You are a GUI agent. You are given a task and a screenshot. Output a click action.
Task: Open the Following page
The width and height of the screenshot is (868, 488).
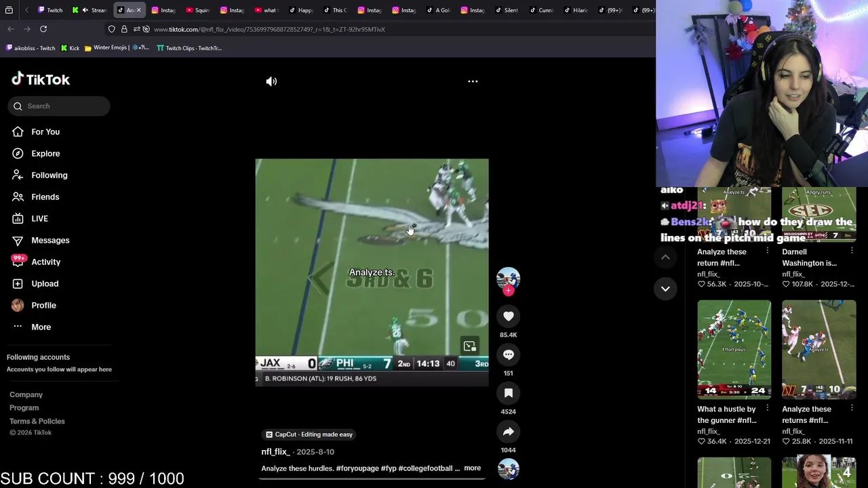click(x=49, y=175)
